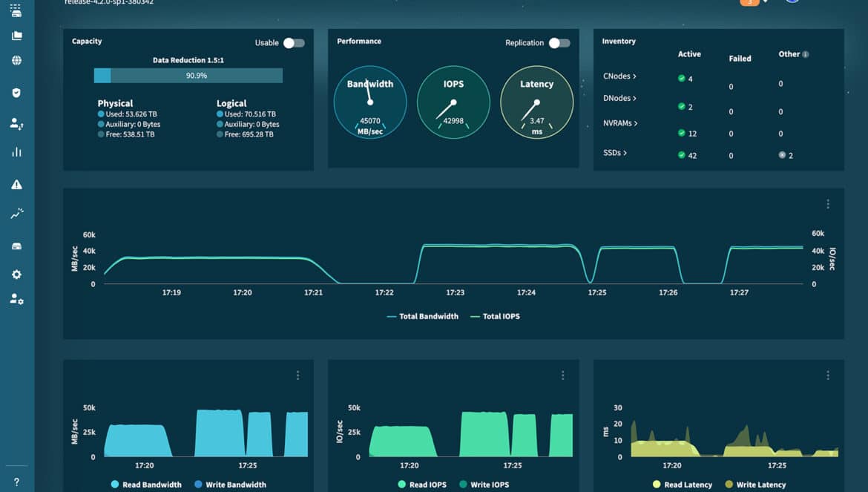The image size is (868, 492).
Task: Click the Physical 'Used: 53.626 TB' color dot
Action: click(101, 114)
